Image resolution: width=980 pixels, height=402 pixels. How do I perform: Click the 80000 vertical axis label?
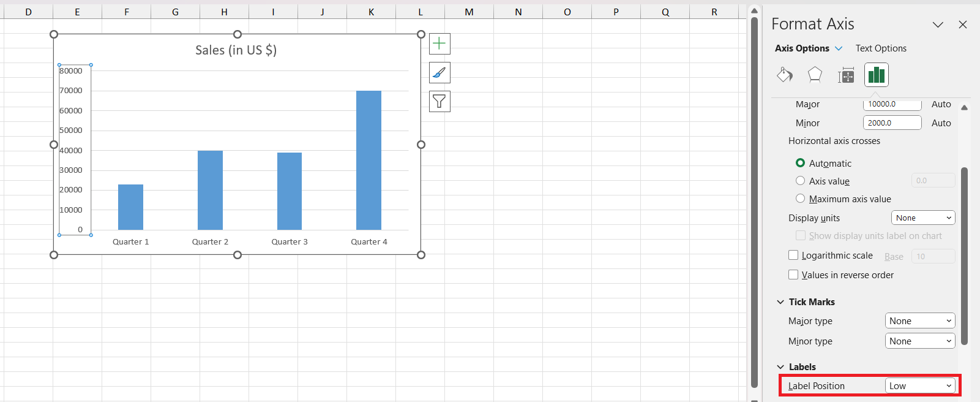pyautogui.click(x=71, y=71)
